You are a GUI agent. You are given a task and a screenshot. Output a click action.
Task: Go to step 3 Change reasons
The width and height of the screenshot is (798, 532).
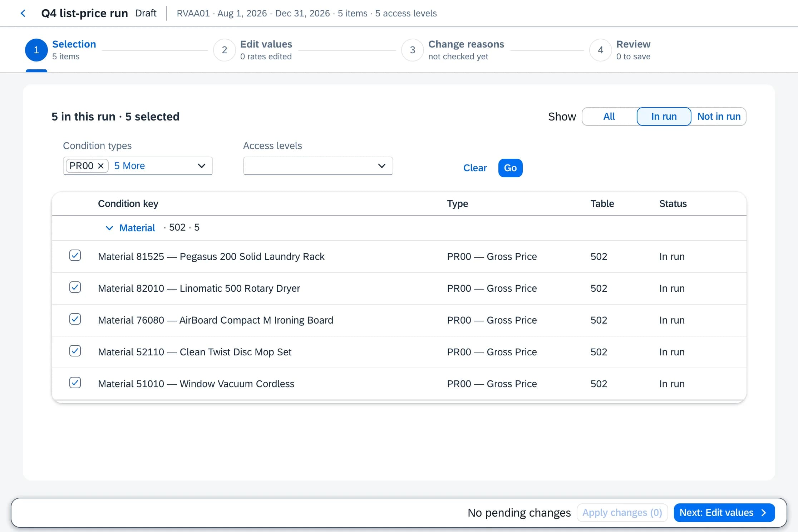point(413,50)
